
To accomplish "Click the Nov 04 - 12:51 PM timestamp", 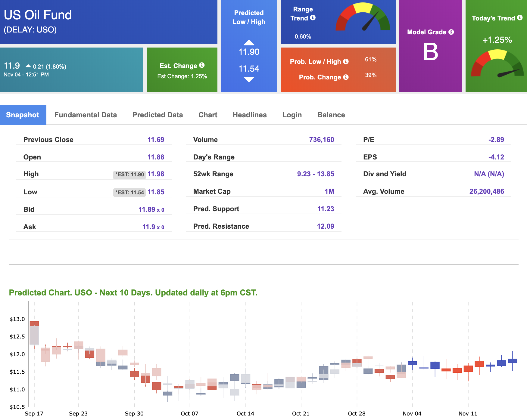I will pyautogui.click(x=26, y=75).
